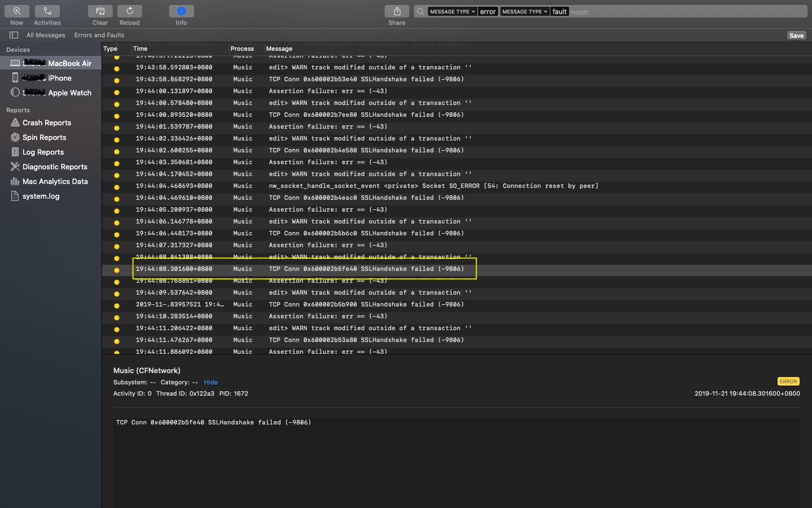Click the 19:44:01.539787 Assertion failure row
The width and height of the screenshot is (812, 508).
click(457, 126)
